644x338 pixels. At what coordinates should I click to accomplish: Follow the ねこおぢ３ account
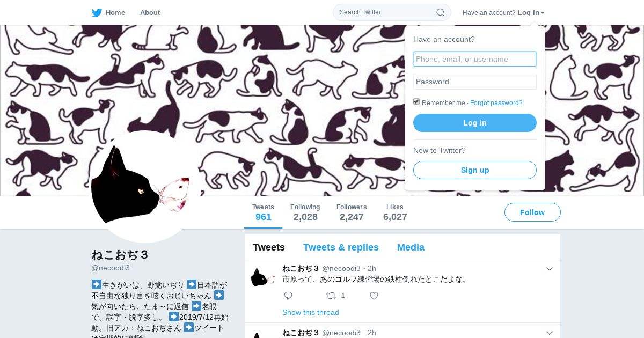click(x=532, y=212)
